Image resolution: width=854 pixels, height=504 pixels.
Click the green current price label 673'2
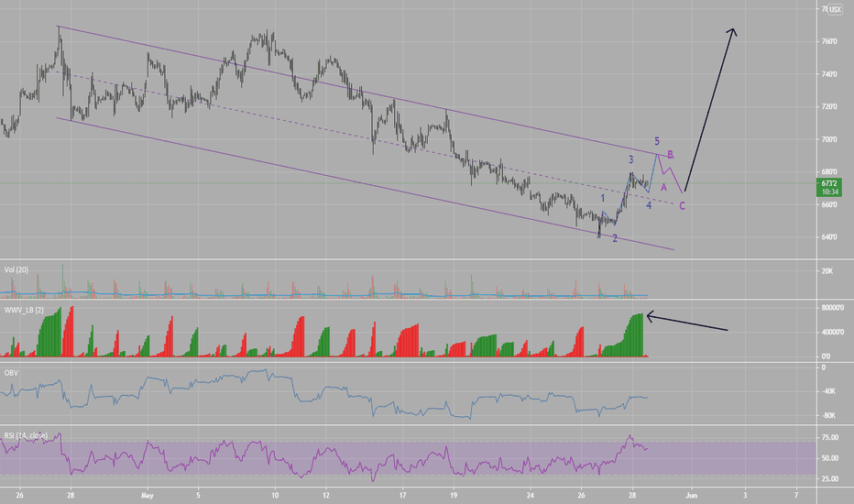[x=829, y=187]
